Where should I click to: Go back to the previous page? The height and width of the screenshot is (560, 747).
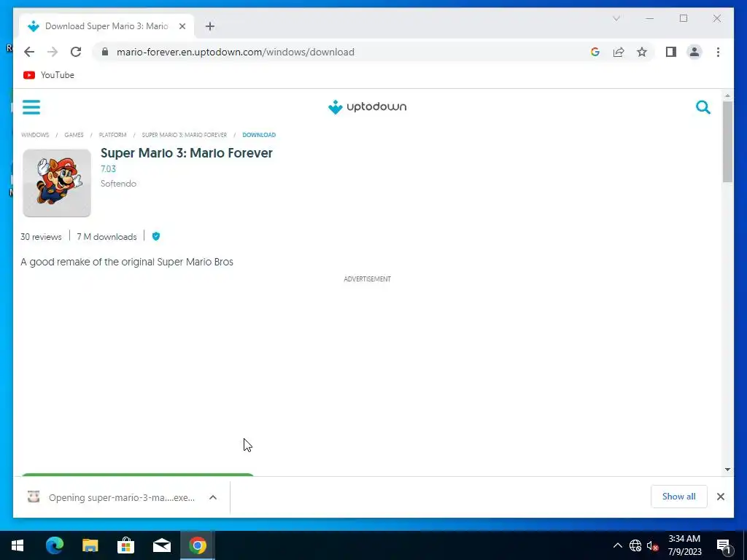(29, 52)
